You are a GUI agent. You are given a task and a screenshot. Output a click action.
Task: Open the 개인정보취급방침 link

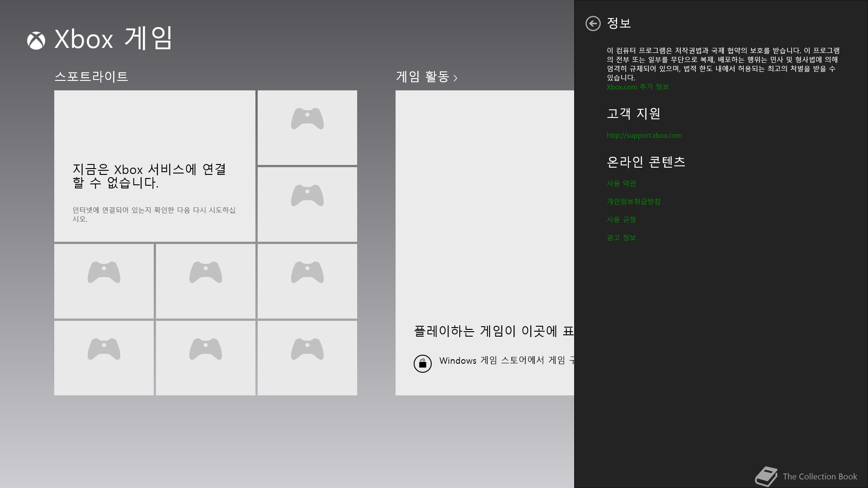coord(633,202)
